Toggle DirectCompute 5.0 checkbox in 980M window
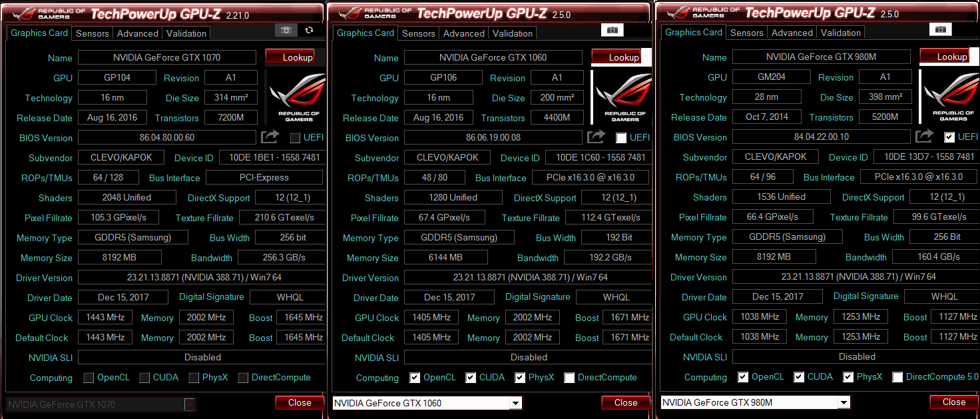 (897, 377)
